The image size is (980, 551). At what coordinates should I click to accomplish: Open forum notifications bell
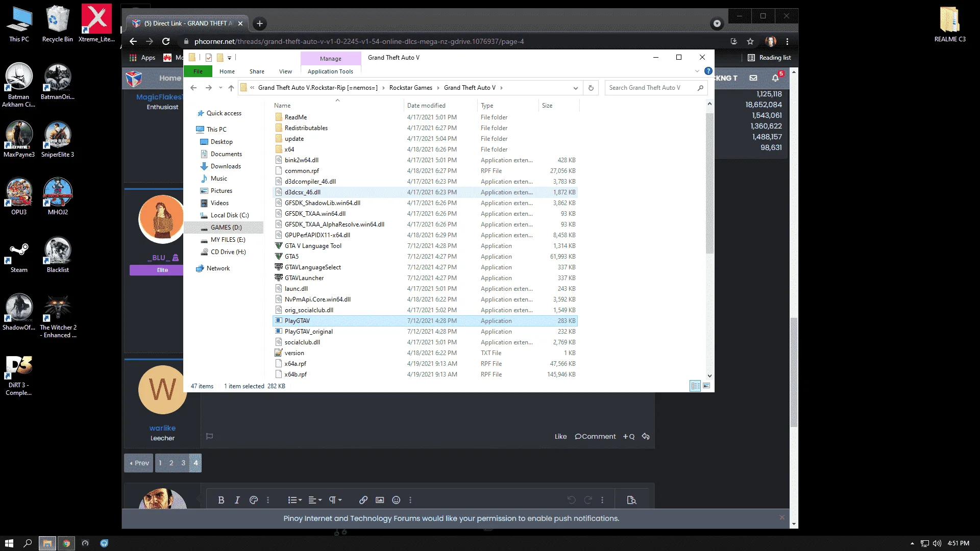click(x=776, y=78)
